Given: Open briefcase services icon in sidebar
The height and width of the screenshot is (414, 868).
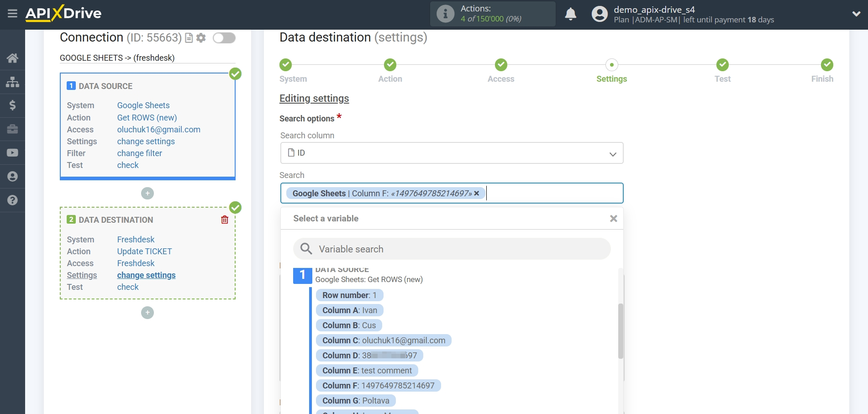Looking at the screenshot, I should pos(12,129).
